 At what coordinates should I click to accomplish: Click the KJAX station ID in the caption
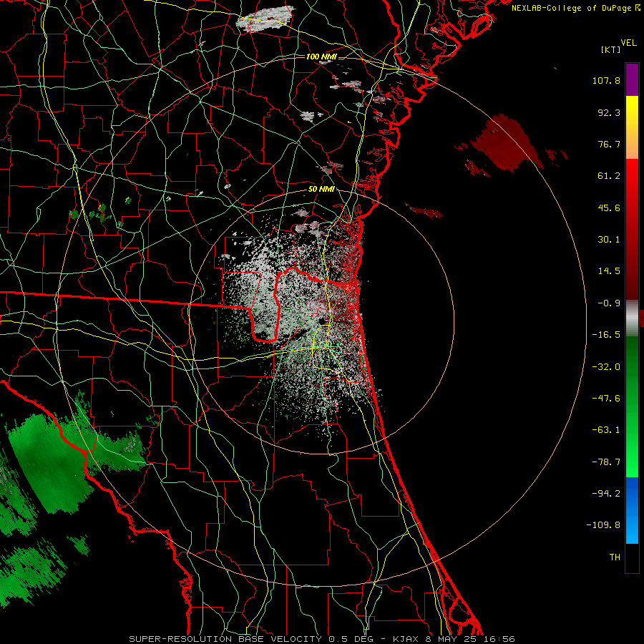(406, 639)
